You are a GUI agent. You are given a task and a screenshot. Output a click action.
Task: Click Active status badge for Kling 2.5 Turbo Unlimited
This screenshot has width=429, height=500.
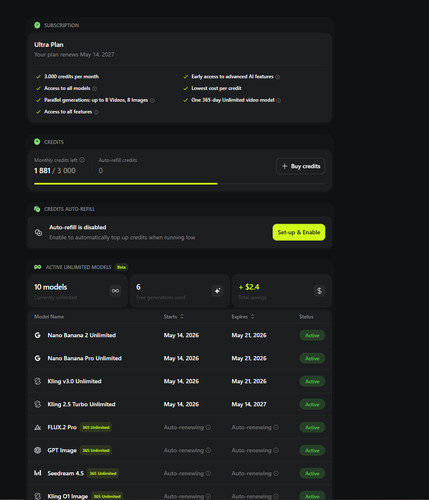(312, 404)
